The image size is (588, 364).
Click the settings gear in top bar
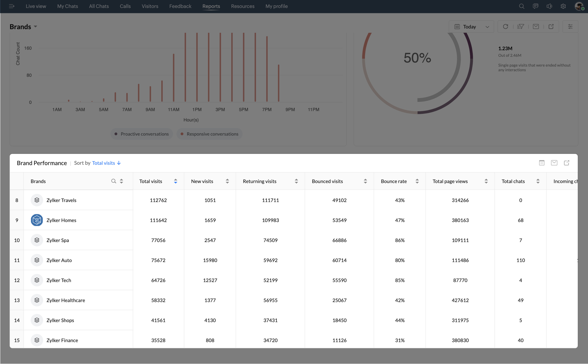(563, 6)
